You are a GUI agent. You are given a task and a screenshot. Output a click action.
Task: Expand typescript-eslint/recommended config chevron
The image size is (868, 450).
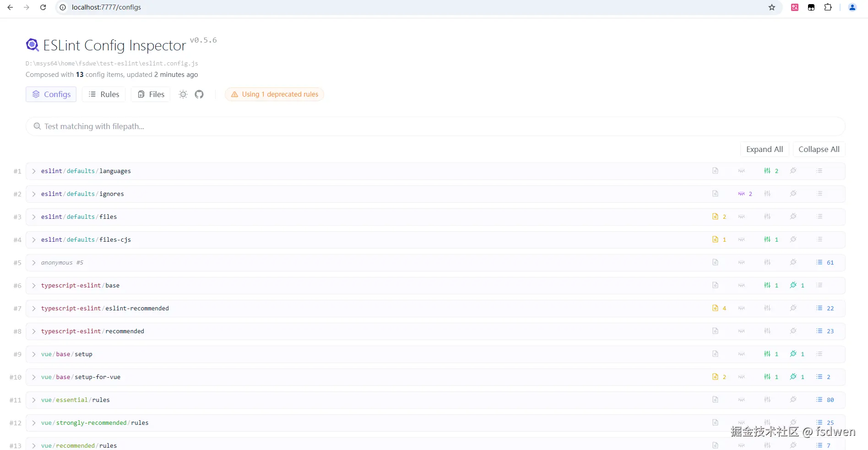(34, 331)
